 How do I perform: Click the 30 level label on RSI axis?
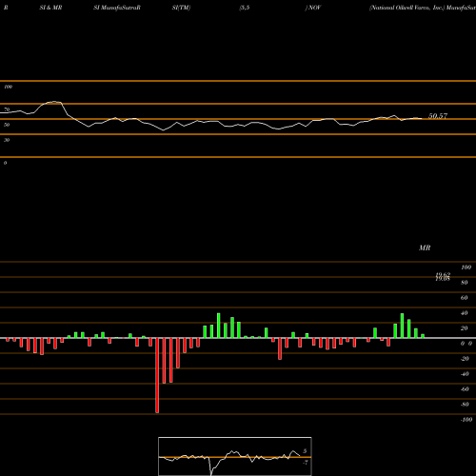7,140
